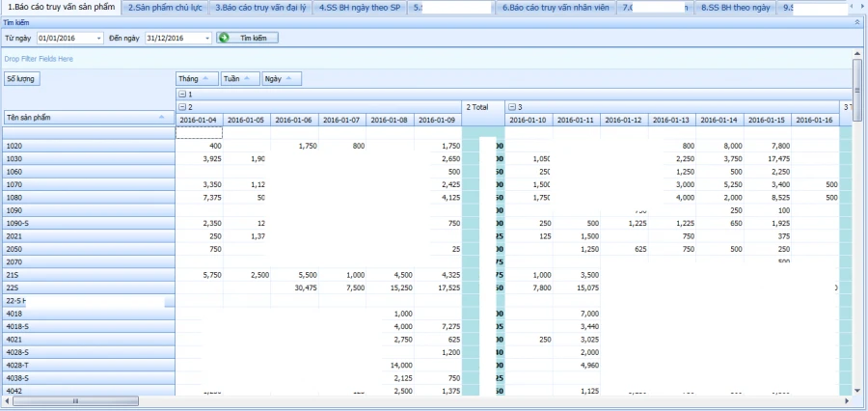This screenshot has height=411, width=868.
Task: Click the Drop Filter Fields Here area
Action: (426, 59)
